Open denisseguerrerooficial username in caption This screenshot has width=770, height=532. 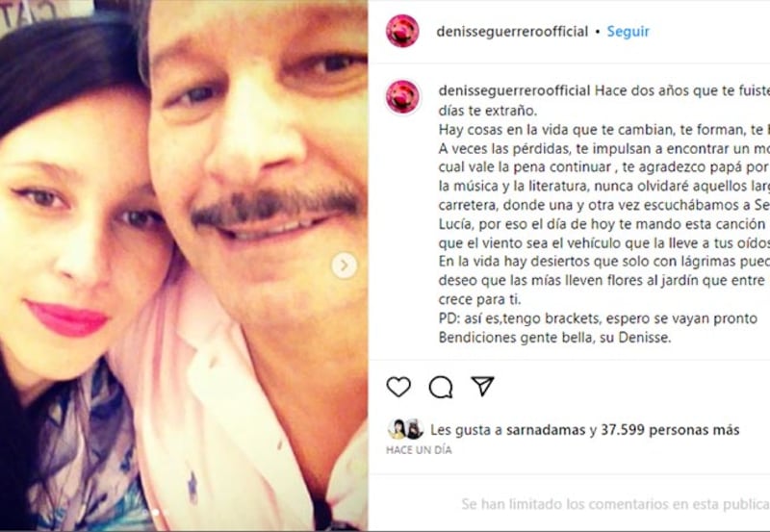pos(514,91)
